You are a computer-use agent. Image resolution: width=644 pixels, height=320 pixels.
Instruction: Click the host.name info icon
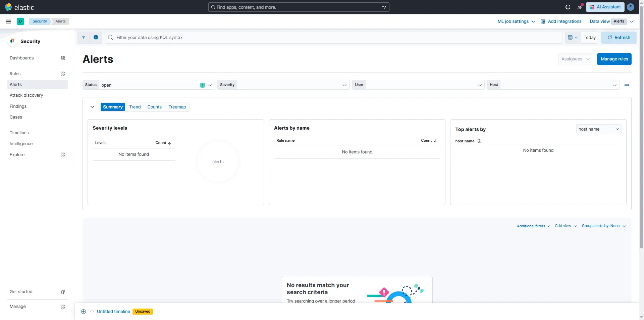479,141
